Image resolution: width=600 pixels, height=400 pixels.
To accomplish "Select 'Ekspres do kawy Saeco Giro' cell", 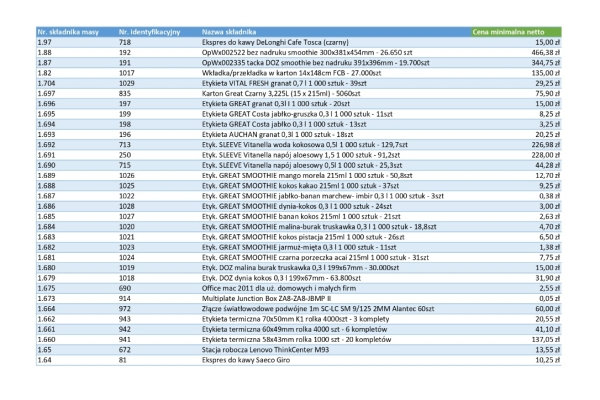I will [x=246, y=361].
